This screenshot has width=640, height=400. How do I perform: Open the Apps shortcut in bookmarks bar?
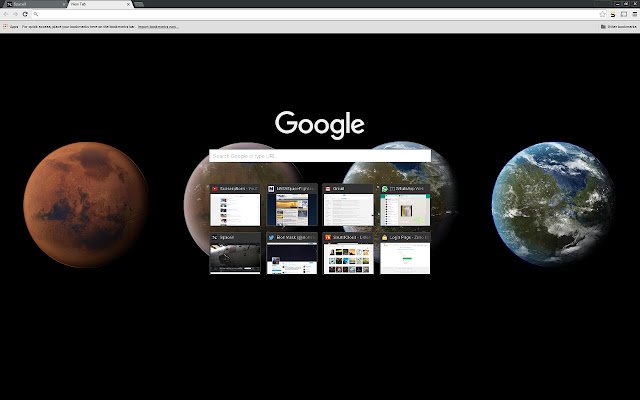(x=11, y=27)
